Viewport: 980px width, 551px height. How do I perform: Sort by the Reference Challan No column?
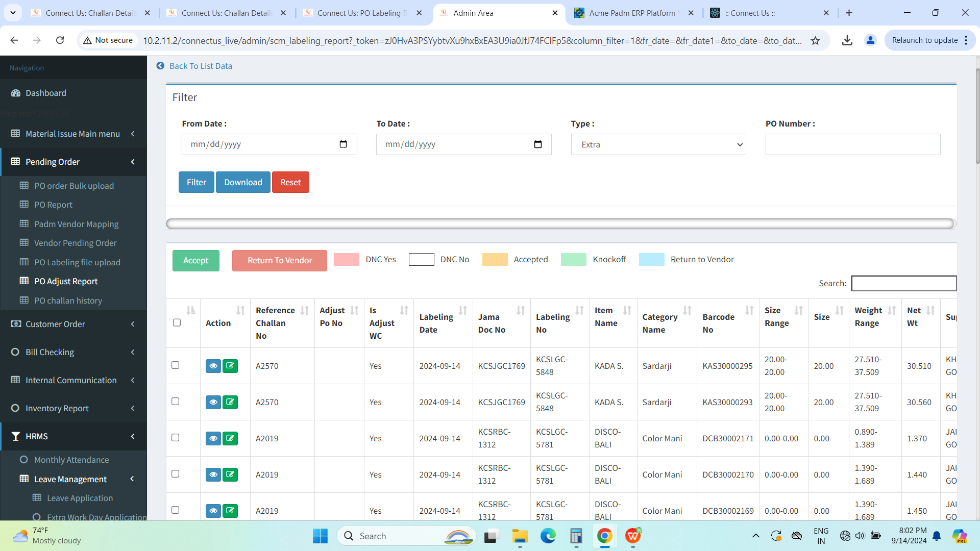pos(305,310)
